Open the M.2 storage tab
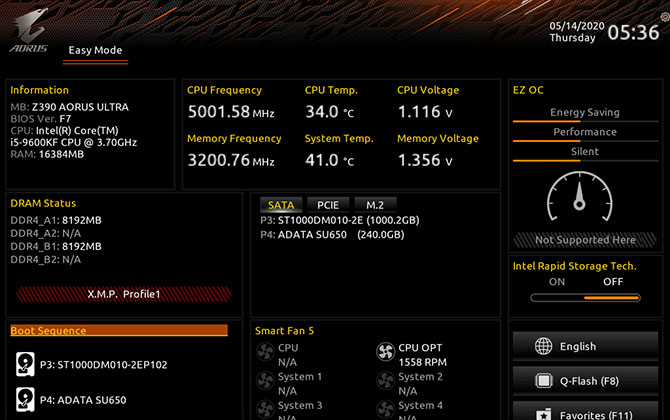The width and height of the screenshot is (670, 420). tap(375, 205)
